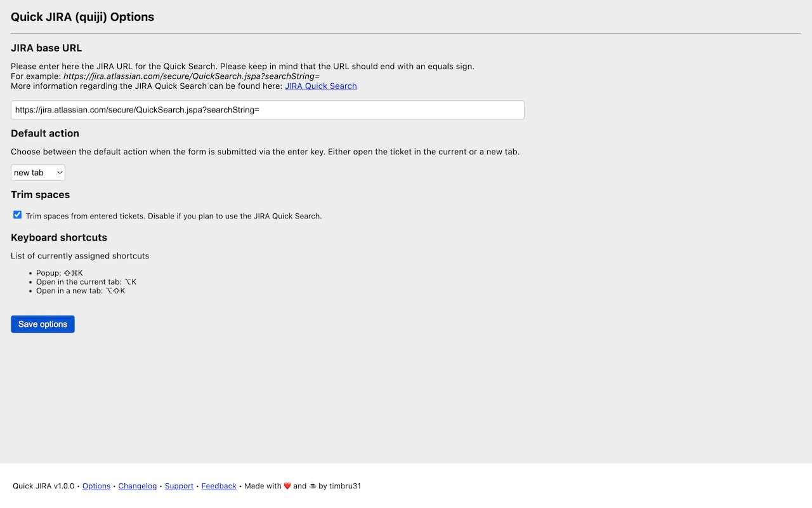
Task: Open the JIRA Quick Search link
Action: click(x=320, y=86)
